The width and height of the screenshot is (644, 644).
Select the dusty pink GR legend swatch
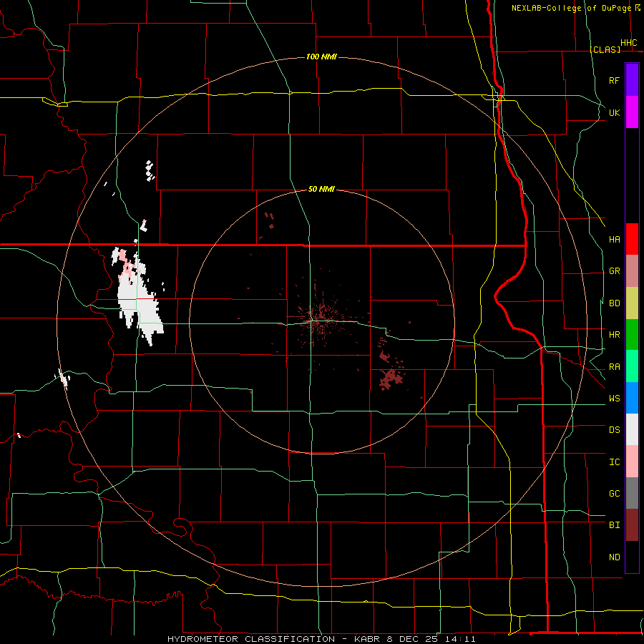[x=632, y=271]
